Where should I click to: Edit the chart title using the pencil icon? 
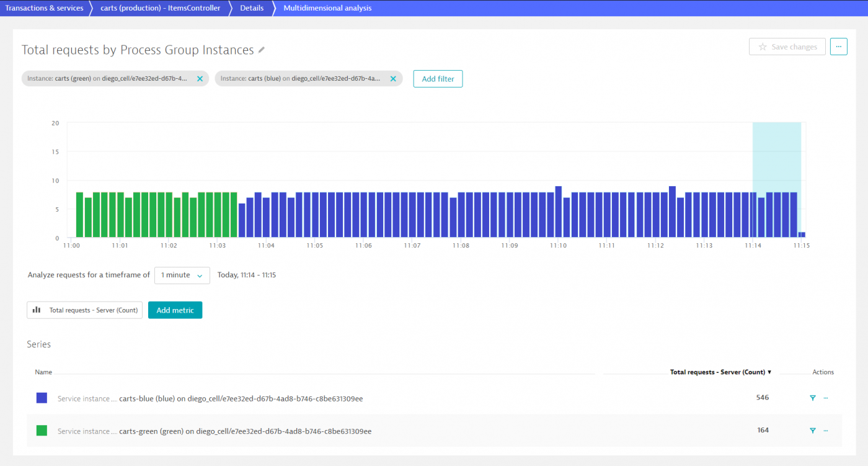(x=261, y=50)
